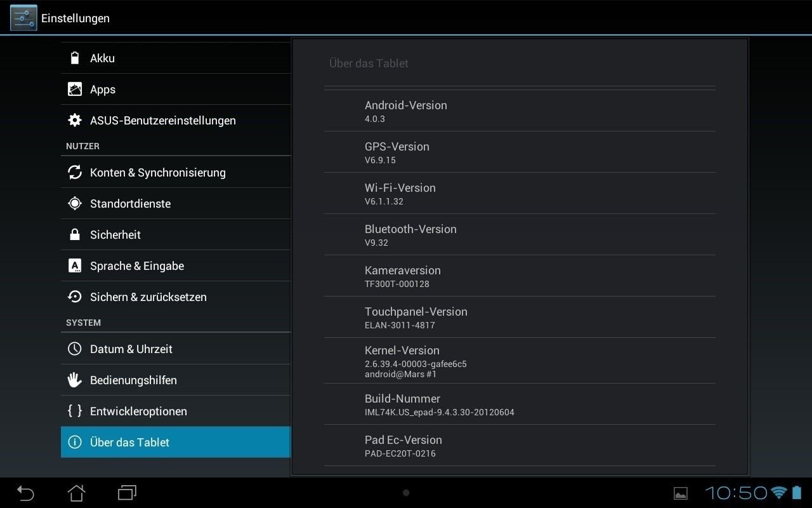Tap the NUTZER section header
Screen dimensions: 812x508
82,146
